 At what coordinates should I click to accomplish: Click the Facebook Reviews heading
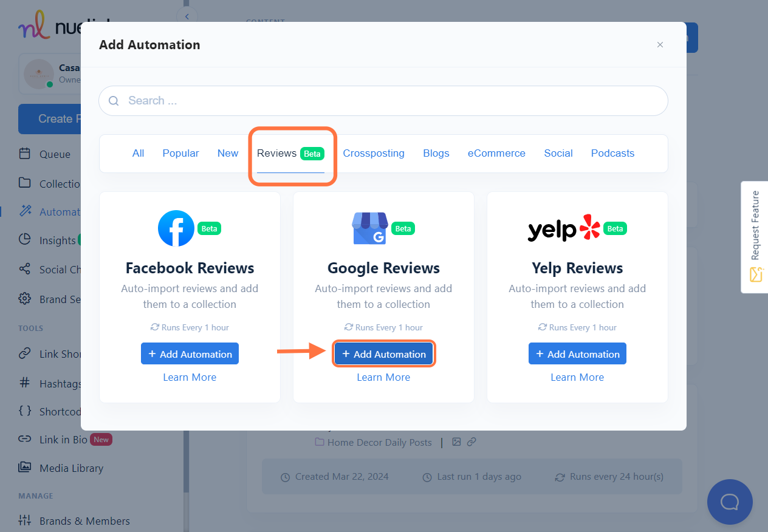pyautogui.click(x=190, y=268)
